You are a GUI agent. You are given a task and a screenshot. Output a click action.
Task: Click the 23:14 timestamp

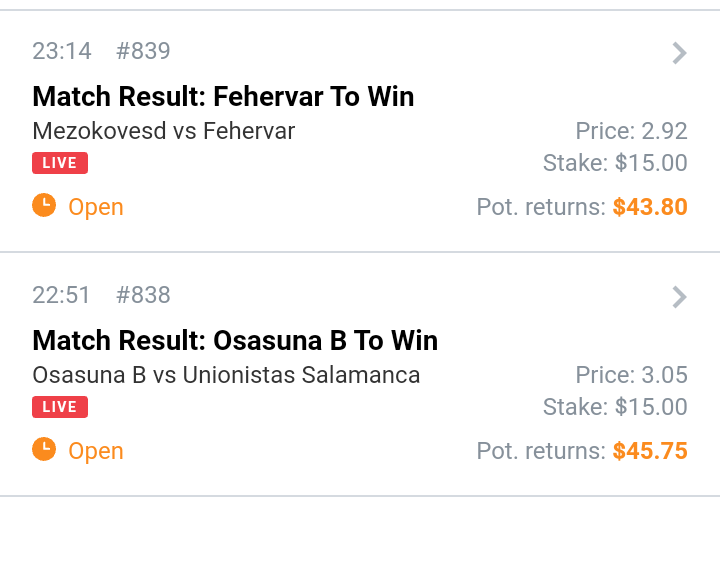point(62,51)
